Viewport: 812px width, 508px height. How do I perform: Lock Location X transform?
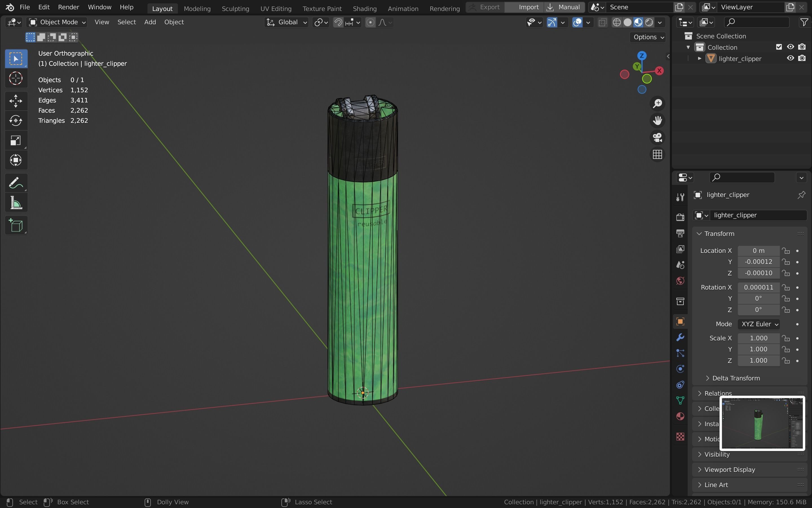tap(786, 251)
